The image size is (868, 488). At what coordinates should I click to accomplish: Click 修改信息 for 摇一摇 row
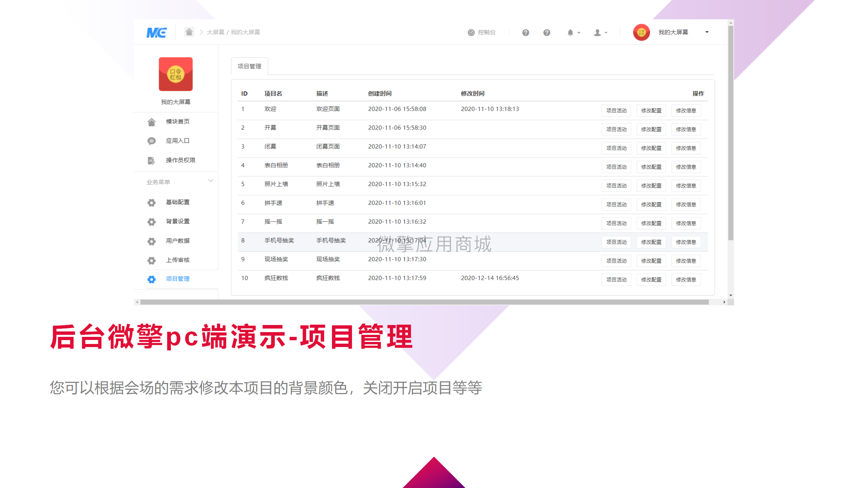coord(686,223)
